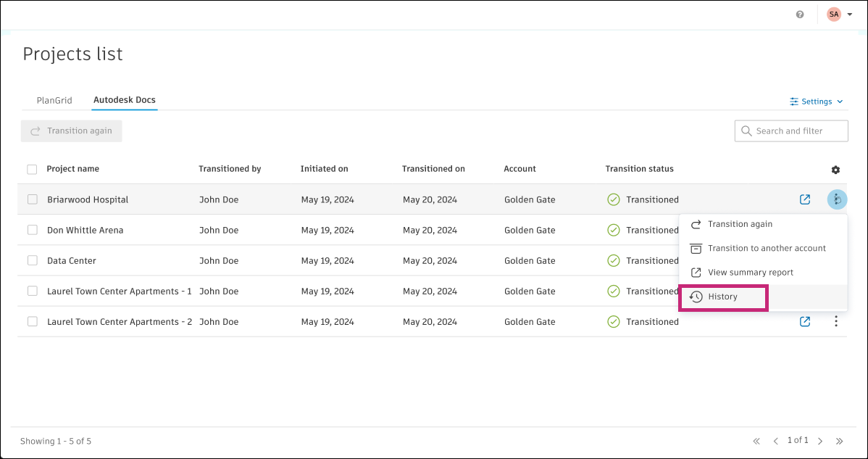Open Briarwood Hospital project external link
868x459 pixels.
(805, 199)
